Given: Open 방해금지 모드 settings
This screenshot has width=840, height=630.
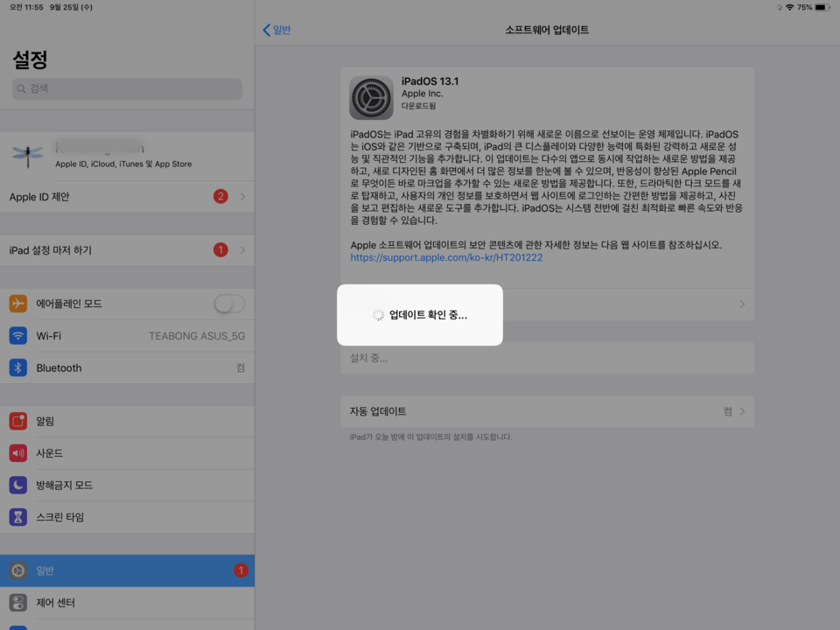Looking at the screenshot, I should tap(127, 486).
